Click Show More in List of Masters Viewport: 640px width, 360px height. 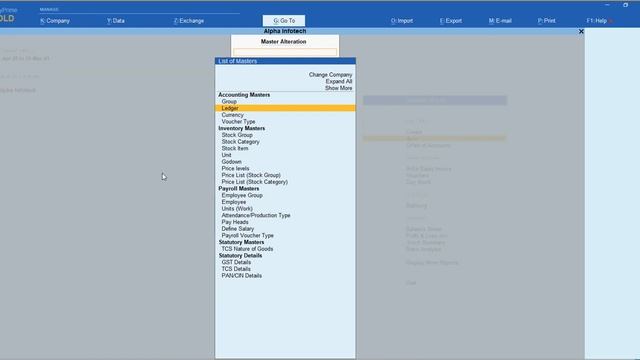point(338,88)
